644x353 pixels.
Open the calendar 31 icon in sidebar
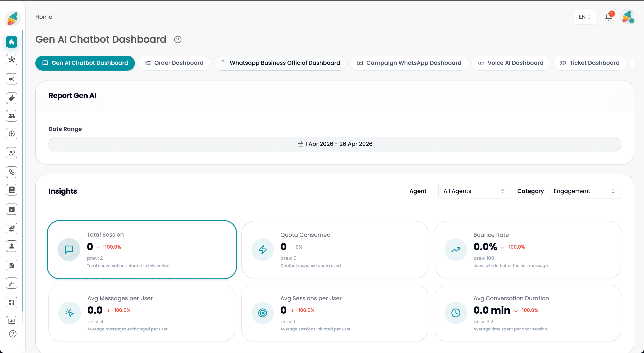pos(12,209)
